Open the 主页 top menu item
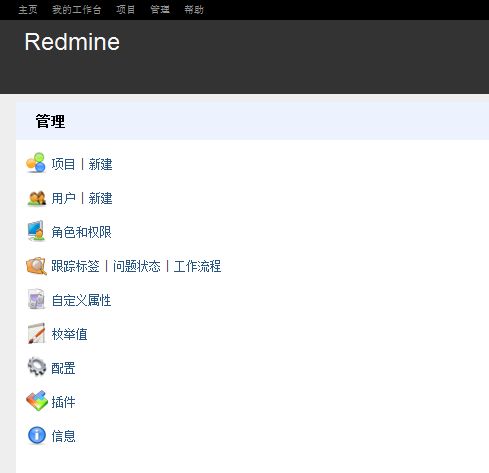This screenshot has height=473, width=489. [28, 10]
